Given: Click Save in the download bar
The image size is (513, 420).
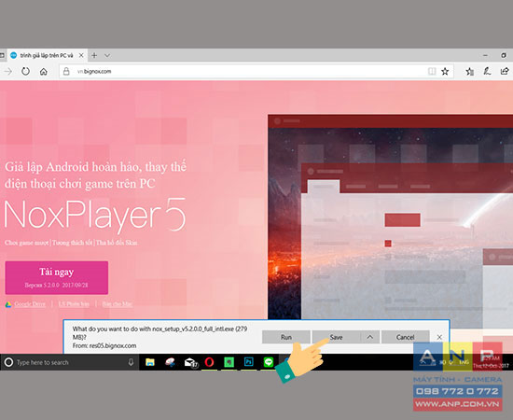Looking at the screenshot, I should [x=336, y=337].
